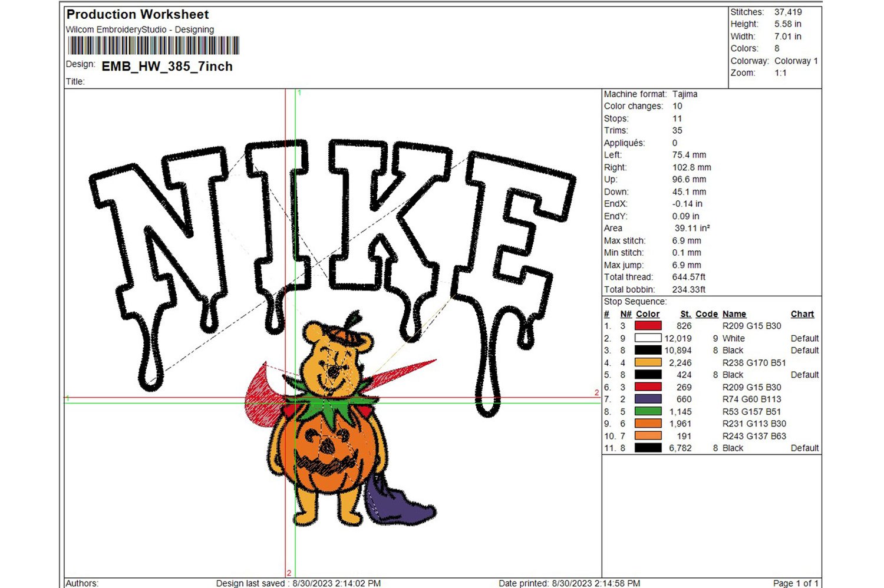The height and width of the screenshot is (588, 884).
Task: Select the "Color changes:" label
Action: pos(634,106)
